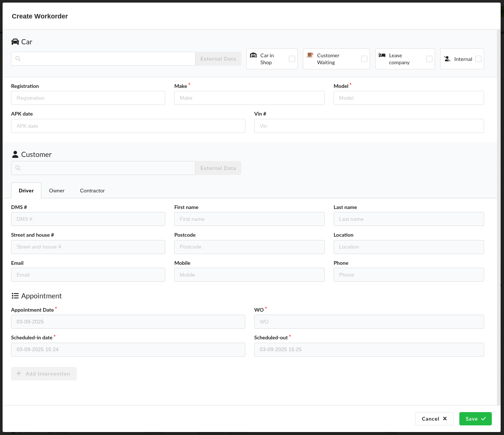The image size is (504, 435).
Task: Click the Scheduled-out date field
Action: coord(369,350)
